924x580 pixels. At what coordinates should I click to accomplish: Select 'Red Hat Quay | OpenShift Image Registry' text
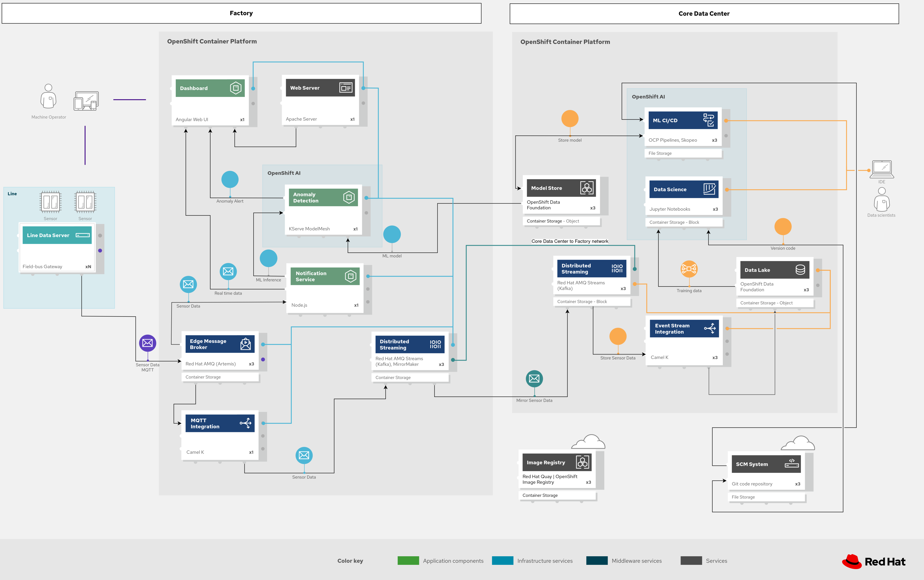coord(550,479)
